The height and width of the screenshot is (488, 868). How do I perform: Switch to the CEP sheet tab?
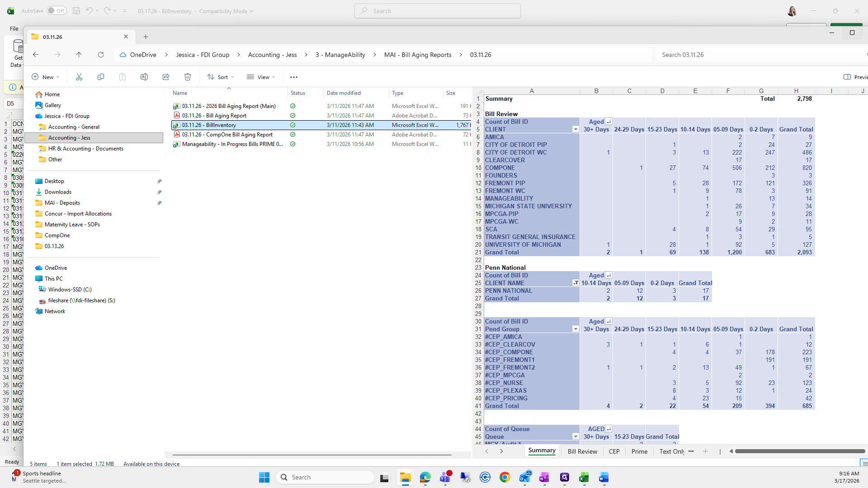click(614, 451)
